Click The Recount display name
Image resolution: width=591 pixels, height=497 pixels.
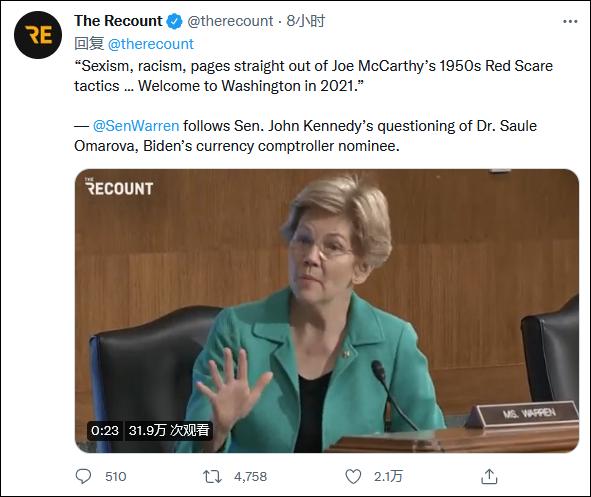tap(118, 21)
